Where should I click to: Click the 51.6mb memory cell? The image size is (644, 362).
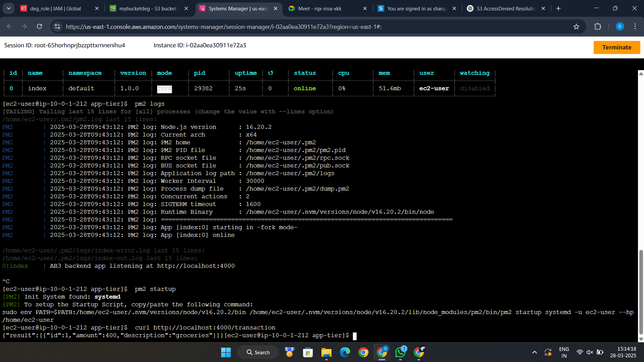point(390,89)
